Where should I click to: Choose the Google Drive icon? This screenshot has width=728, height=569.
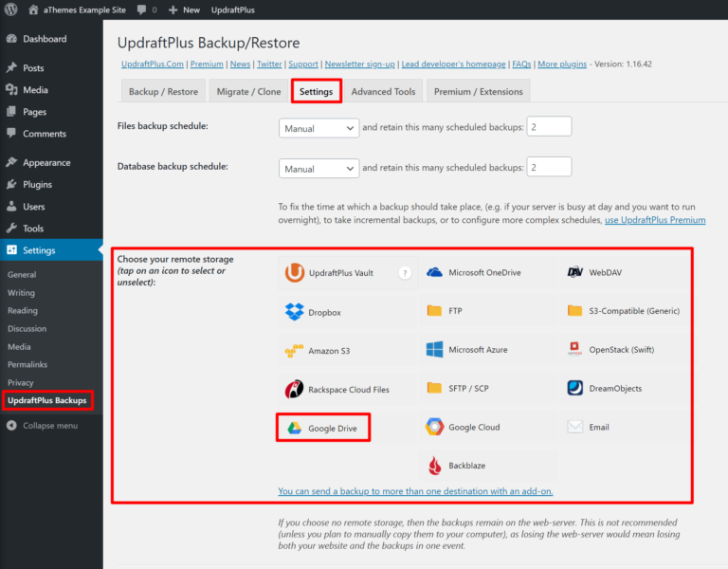click(295, 428)
